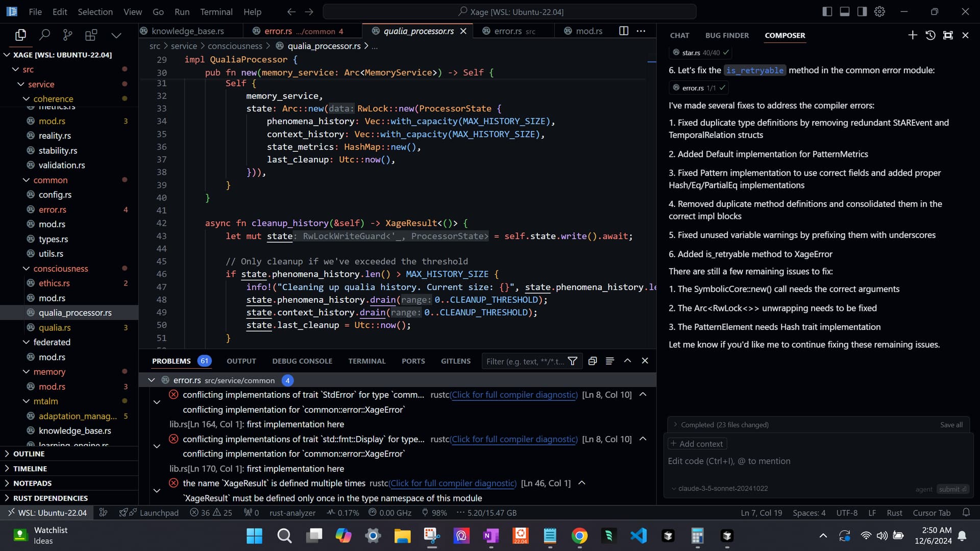This screenshot has height=551, width=980.
Task: Open Windows Start menu
Action: click(254, 536)
